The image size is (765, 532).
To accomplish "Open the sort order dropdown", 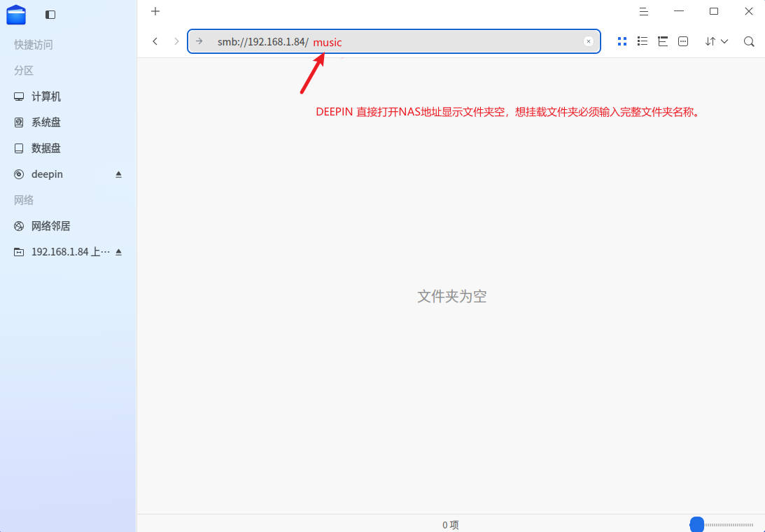I will (x=716, y=41).
